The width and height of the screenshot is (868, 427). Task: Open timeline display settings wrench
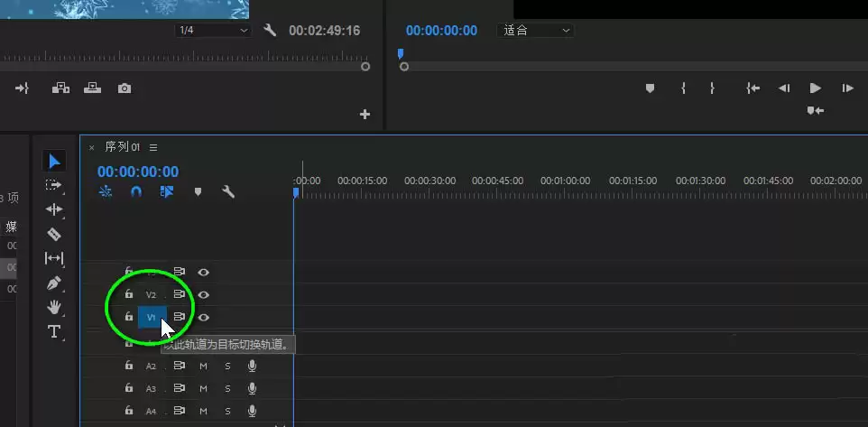[x=228, y=191]
